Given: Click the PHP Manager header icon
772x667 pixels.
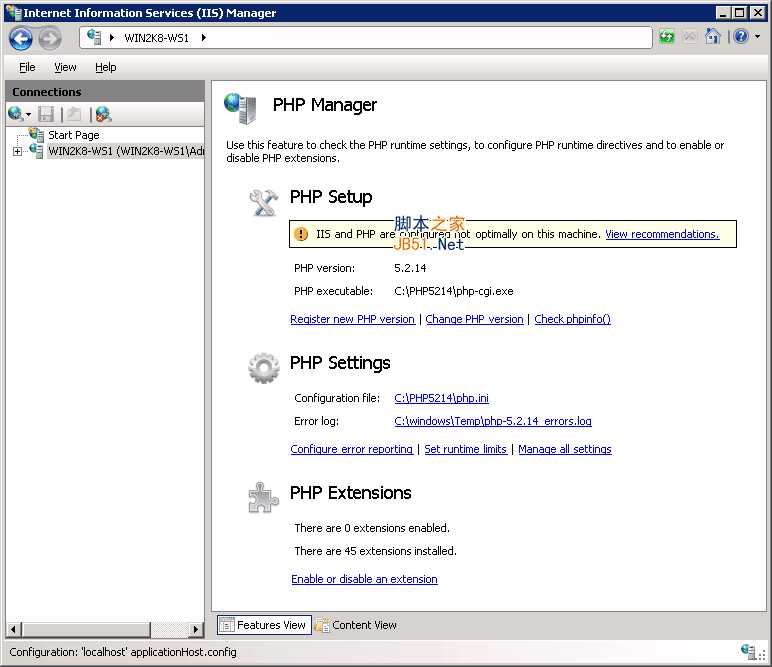Looking at the screenshot, I should pyautogui.click(x=240, y=108).
